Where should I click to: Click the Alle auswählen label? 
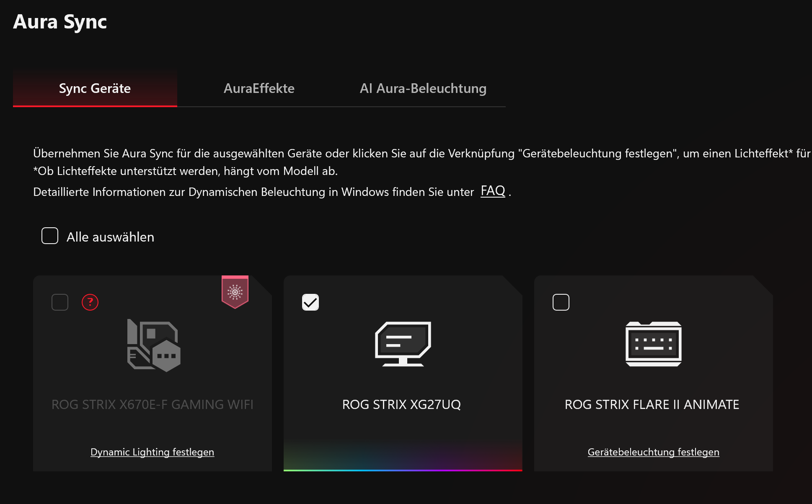[111, 237]
